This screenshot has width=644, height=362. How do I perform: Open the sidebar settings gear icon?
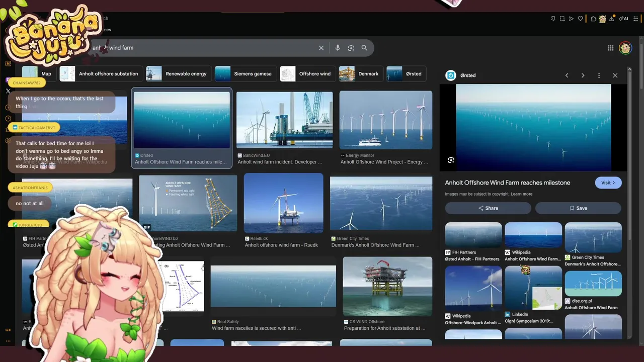[x=8, y=141]
